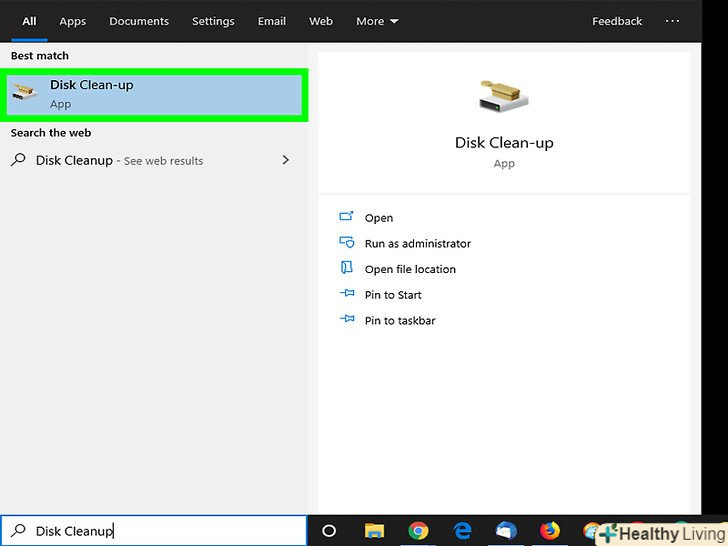Click the Open action icon

click(x=346, y=216)
